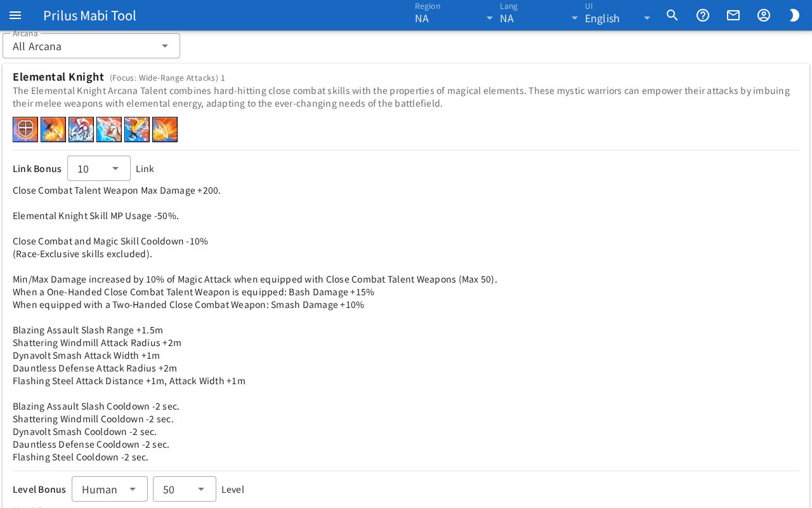
Task: Open the hamburger navigation menu
Action: pyautogui.click(x=15, y=15)
